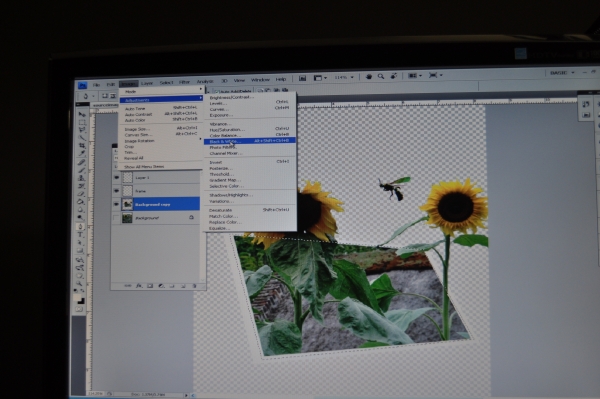Select the Lasso tool
600x399 pixels.
point(82,130)
